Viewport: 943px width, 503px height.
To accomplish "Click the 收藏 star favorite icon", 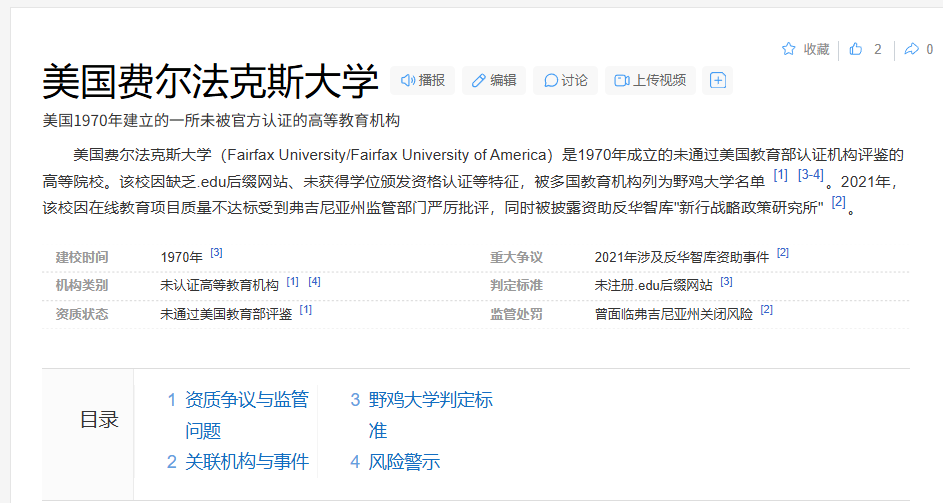I will pyautogui.click(x=788, y=49).
